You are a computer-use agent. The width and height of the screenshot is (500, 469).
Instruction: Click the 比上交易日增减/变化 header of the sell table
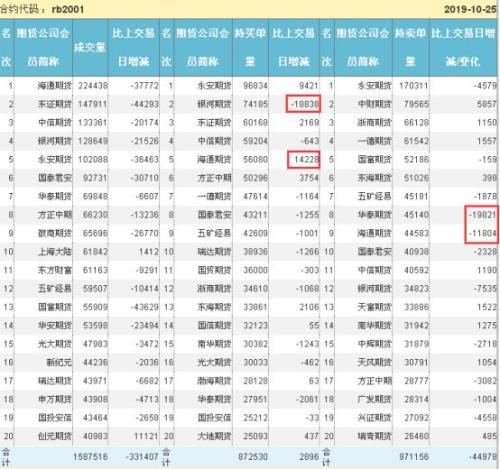463,47
